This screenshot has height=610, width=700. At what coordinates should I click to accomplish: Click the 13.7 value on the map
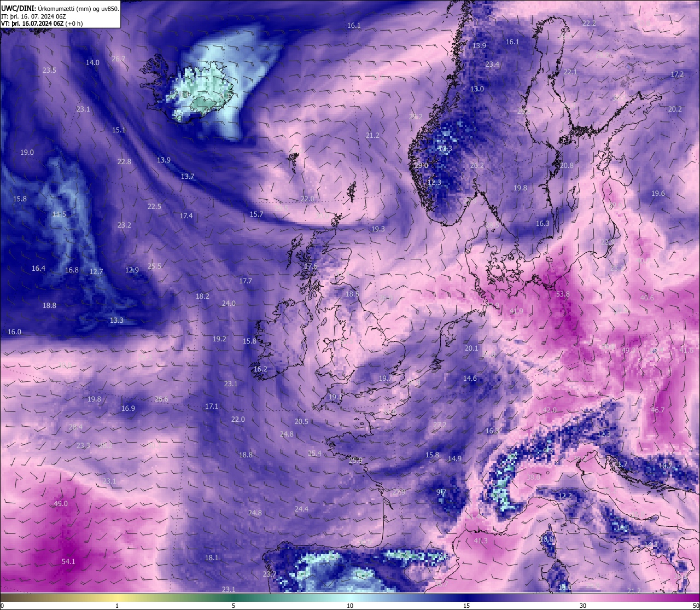click(188, 176)
